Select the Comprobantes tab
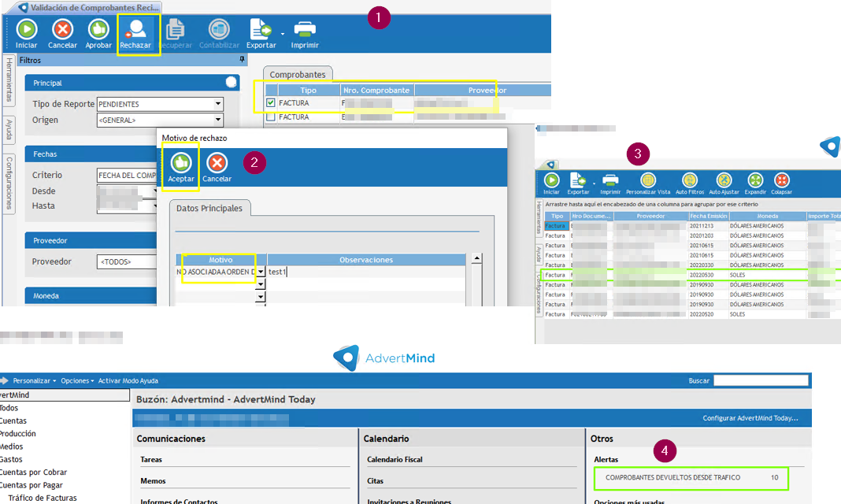The width and height of the screenshot is (841, 504). (x=298, y=75)
